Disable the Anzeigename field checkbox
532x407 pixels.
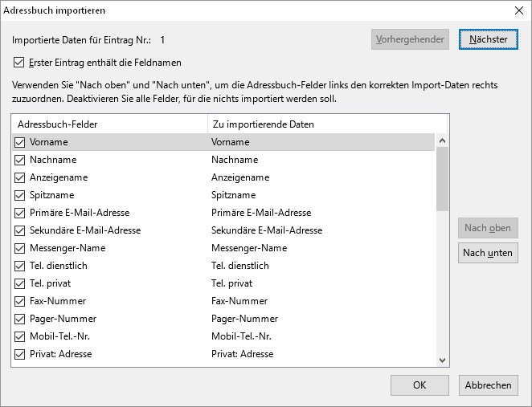pyautogui.click(x=19, y=177)
